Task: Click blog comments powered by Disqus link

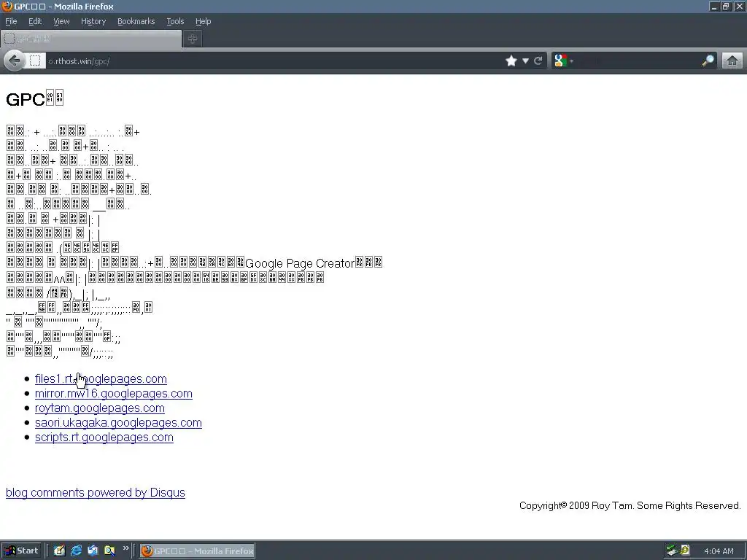Action: point(96,492)
